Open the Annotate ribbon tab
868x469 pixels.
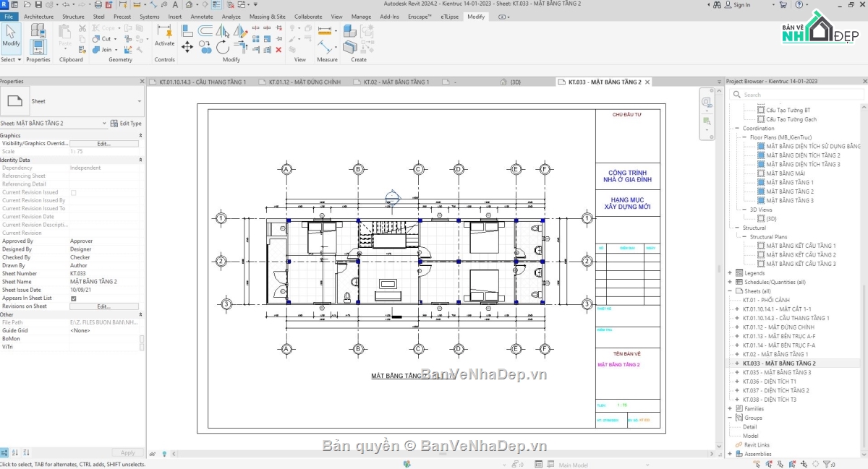pos(203,16)
